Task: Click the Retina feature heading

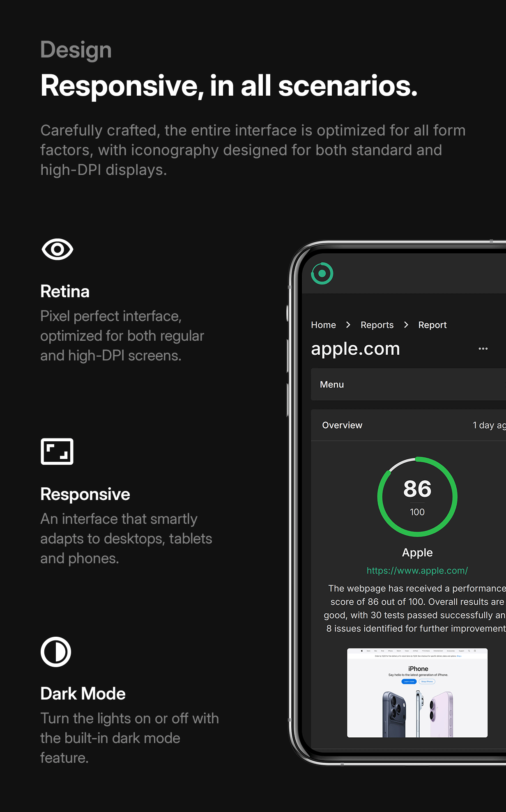Action: click(65, 291)
